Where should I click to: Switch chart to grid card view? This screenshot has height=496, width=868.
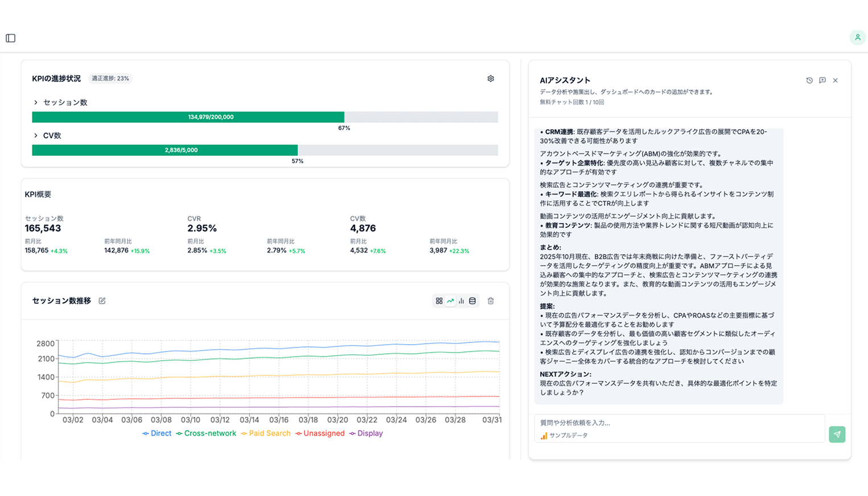tap(439, 301)
